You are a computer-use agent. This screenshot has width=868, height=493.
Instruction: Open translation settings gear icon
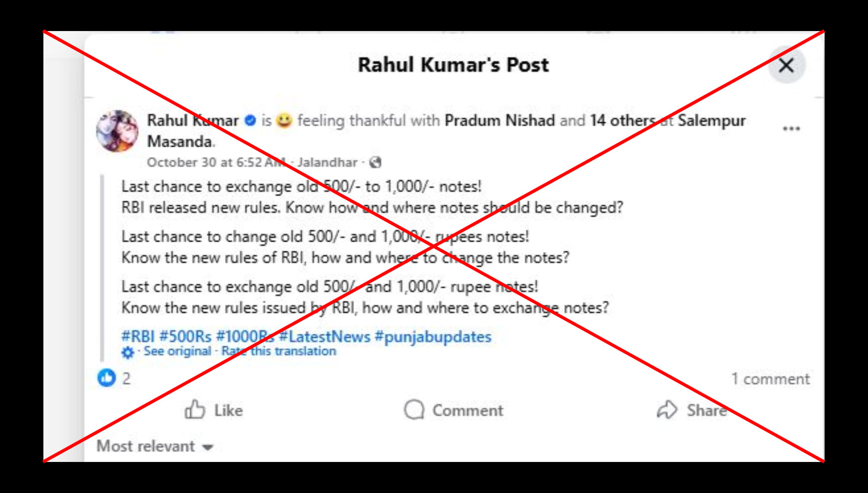click(x=128, y=352)
